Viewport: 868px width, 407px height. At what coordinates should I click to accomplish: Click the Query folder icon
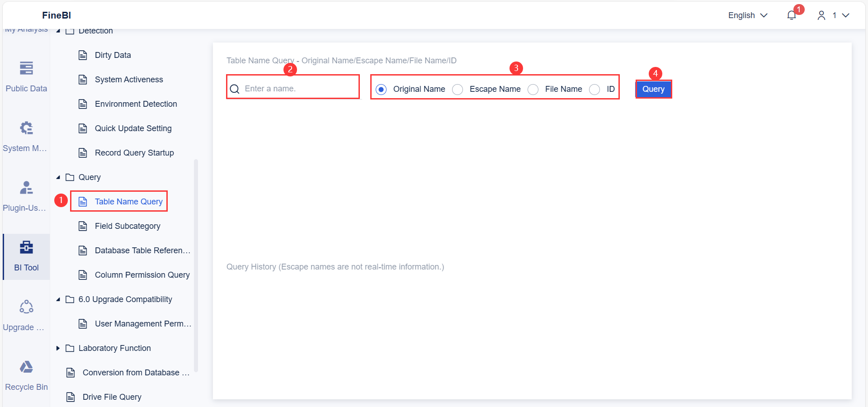click(70, 177)
